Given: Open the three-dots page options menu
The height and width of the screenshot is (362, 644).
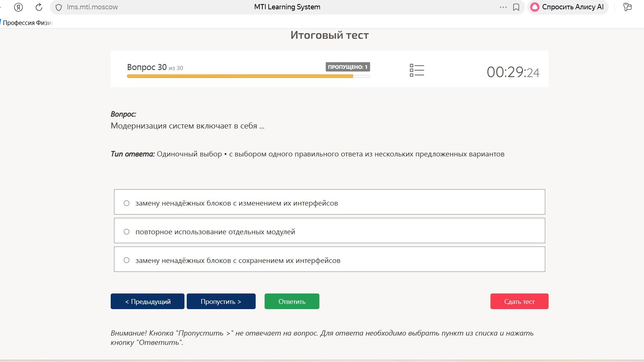Looking at the screenshot, I should (x=503, y=7).
